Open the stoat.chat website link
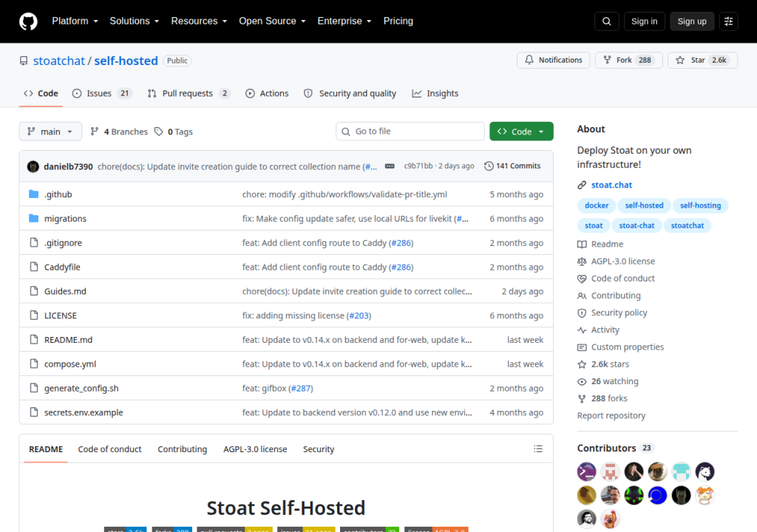 coord(611,185)
